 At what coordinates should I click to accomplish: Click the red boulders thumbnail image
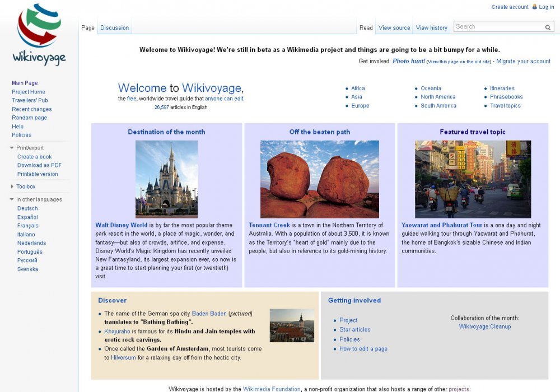(320, 179)
